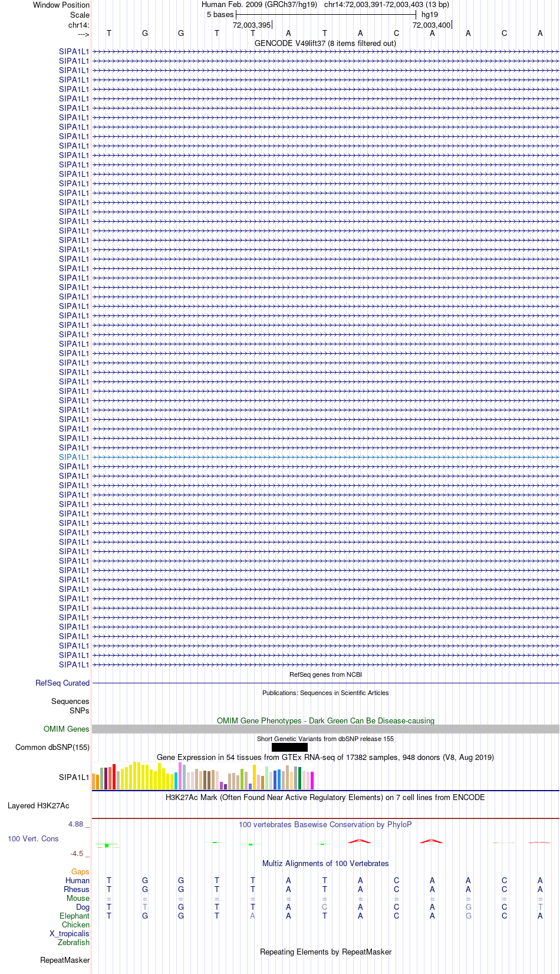This screenshot has width=560, height=974.
Task: Click chr14:72,003,391-72,003,403 (13 bp) position text
Action: (x=387, y=4)
